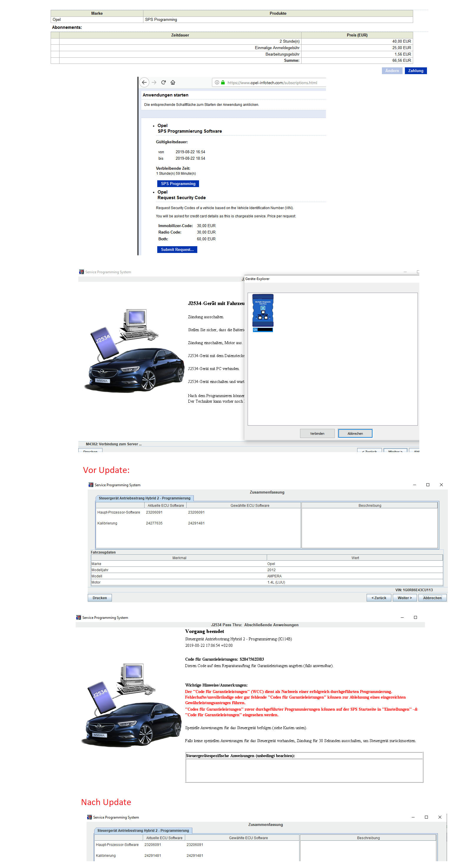Click the Beschreibung header in Vor Update
The height and width of the screenshot is (868, 457).
click(x=370, y=505)
